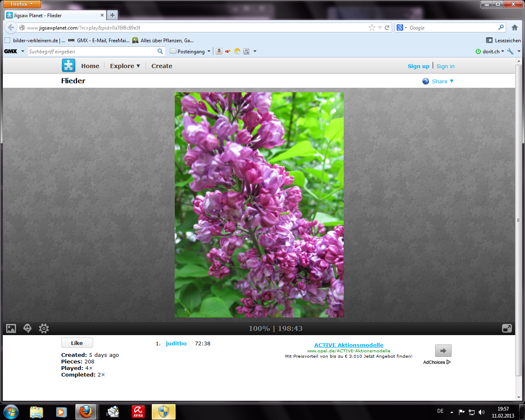Click the weather icon in GMX toolbar
Image resolution: width=525 pixels, height=420 pixels.
(x=237, y=51)
